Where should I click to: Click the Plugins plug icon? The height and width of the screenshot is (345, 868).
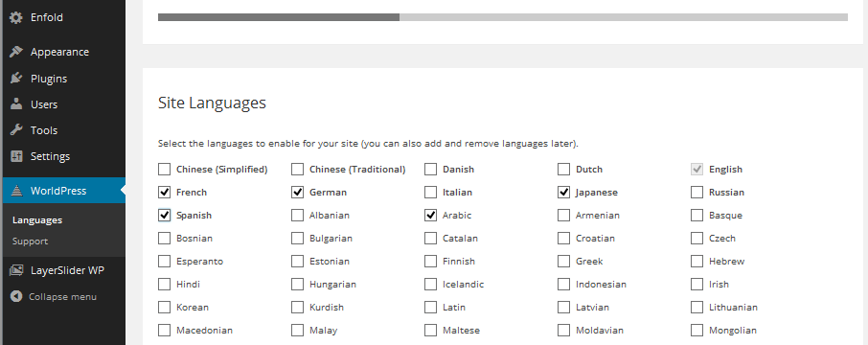click(16, 78)
